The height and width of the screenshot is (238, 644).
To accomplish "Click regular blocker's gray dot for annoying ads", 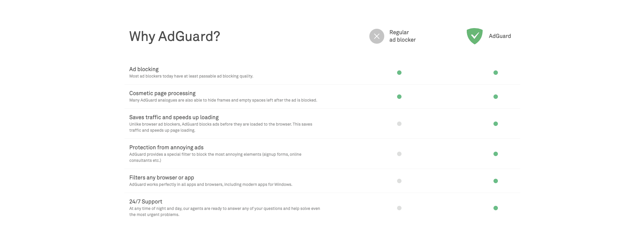I will pos(399,154).
